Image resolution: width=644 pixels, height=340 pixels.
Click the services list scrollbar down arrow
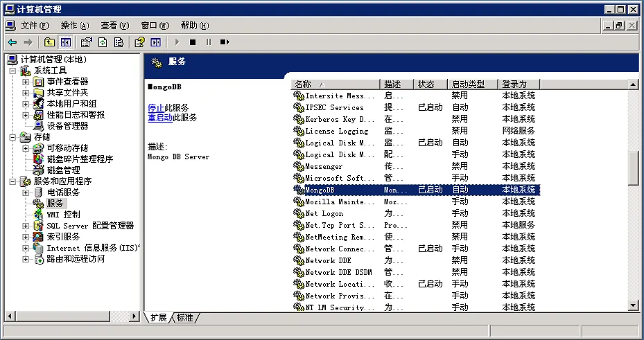click(633, 305)
